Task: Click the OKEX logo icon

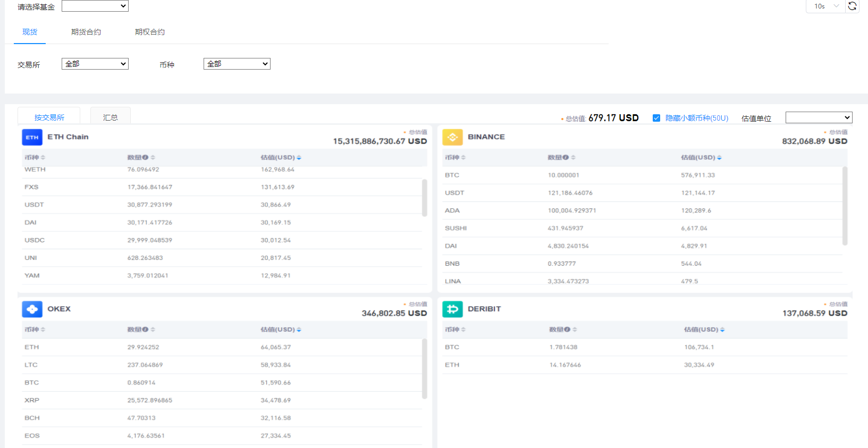Action: click(x=32, y=309)
